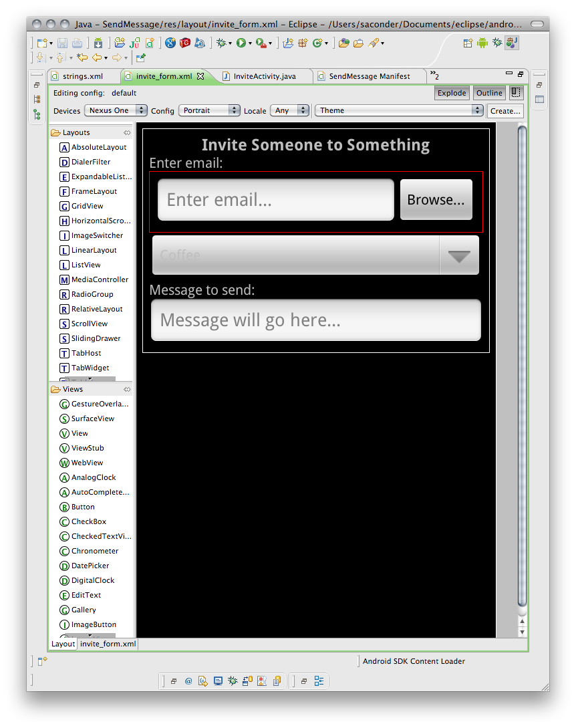Toggle the Explode layout button
The height and width of the screenshot is (728, 576).
coord(452,93)
